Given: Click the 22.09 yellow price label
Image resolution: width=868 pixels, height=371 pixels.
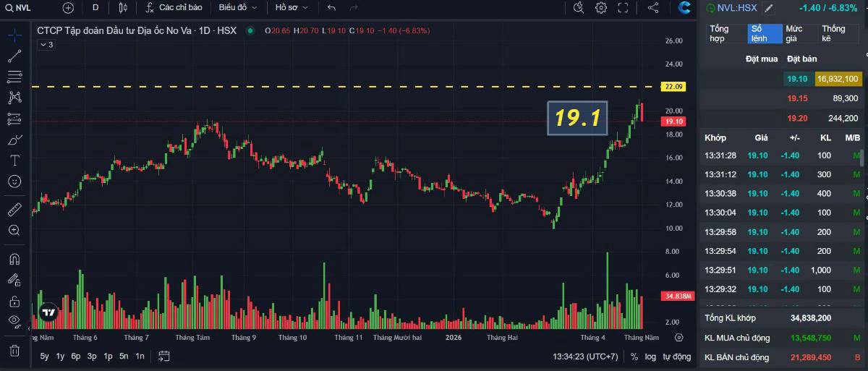Looking at the screenshot, I should click(x=673, y=87).
